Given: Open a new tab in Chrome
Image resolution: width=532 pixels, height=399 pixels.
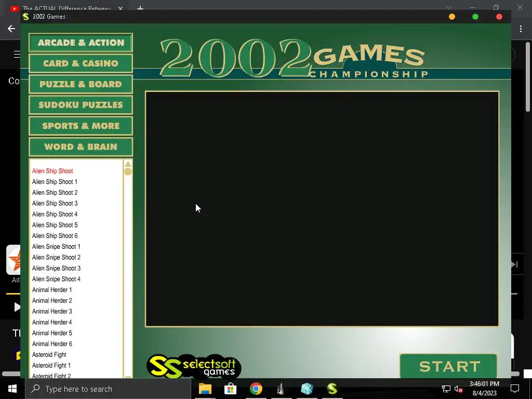Looking at the screenshot, I should 140,8.
